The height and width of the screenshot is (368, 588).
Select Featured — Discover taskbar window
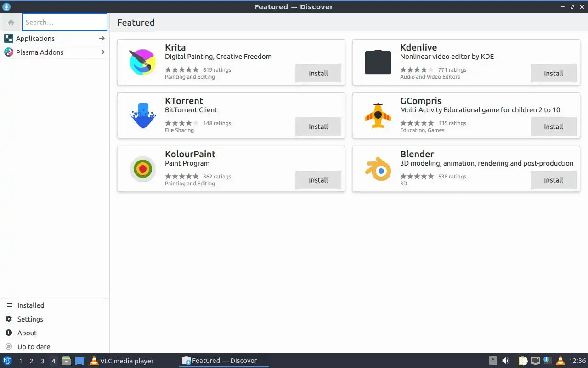224,361
